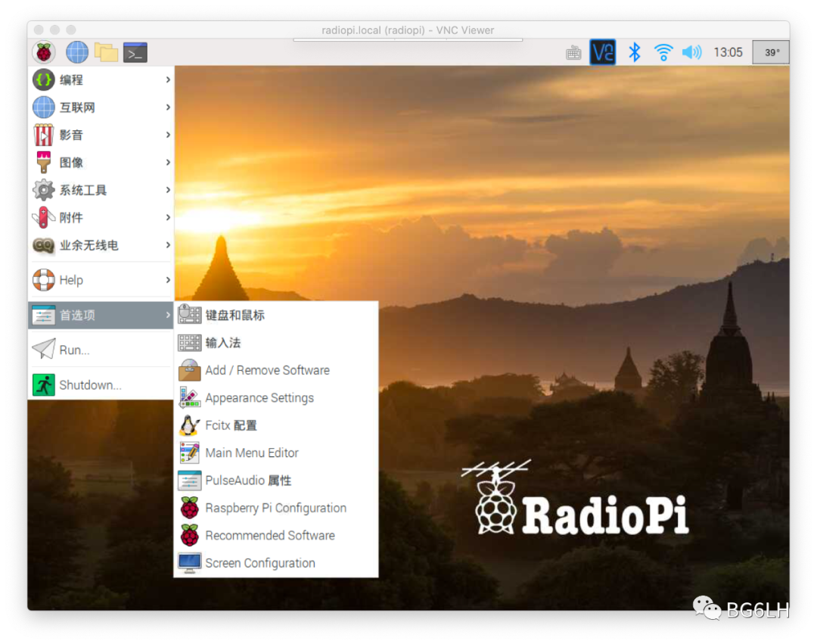Click the 13:05 clock
The width and height of the screenshot is (817, 644).
pyautogui.click(x=728, y=52)
